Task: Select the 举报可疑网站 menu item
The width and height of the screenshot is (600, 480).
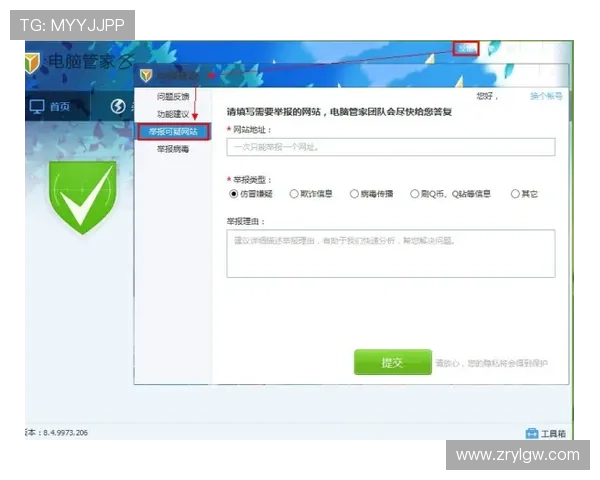Action: [x=173, y=132]
